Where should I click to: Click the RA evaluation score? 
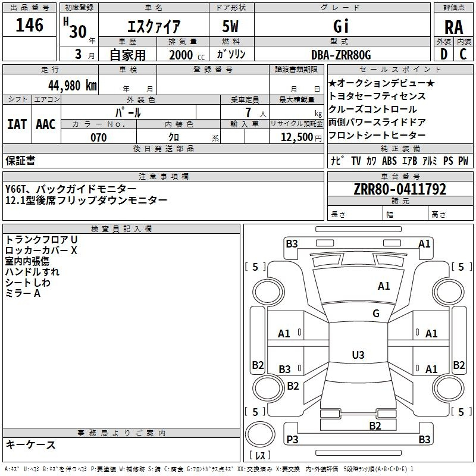tap(453, 27)
